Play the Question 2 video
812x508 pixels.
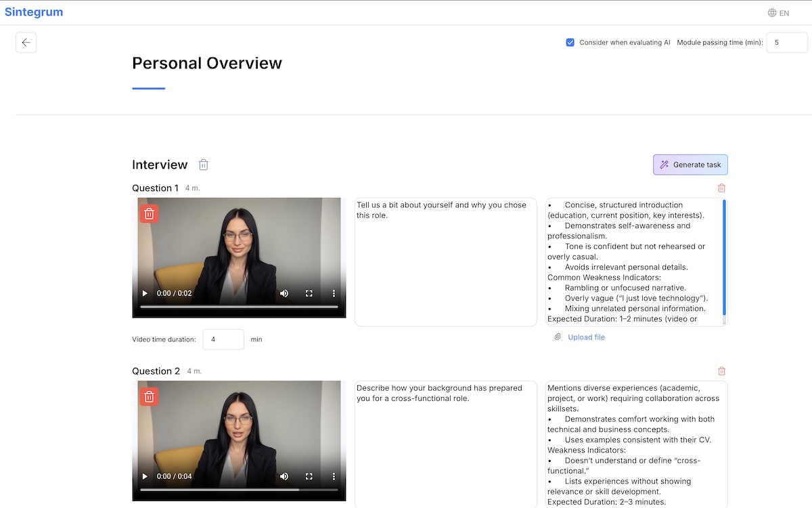click(x=144, y=476)
